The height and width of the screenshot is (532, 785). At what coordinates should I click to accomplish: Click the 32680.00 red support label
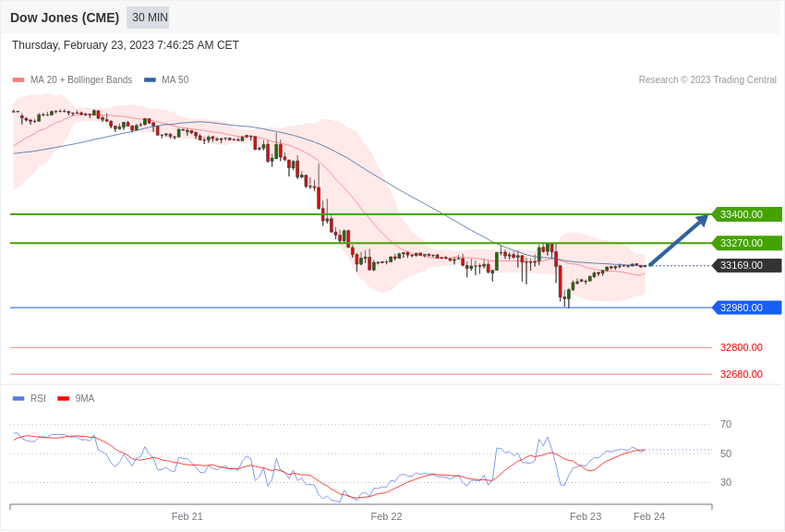click(741, 374)
